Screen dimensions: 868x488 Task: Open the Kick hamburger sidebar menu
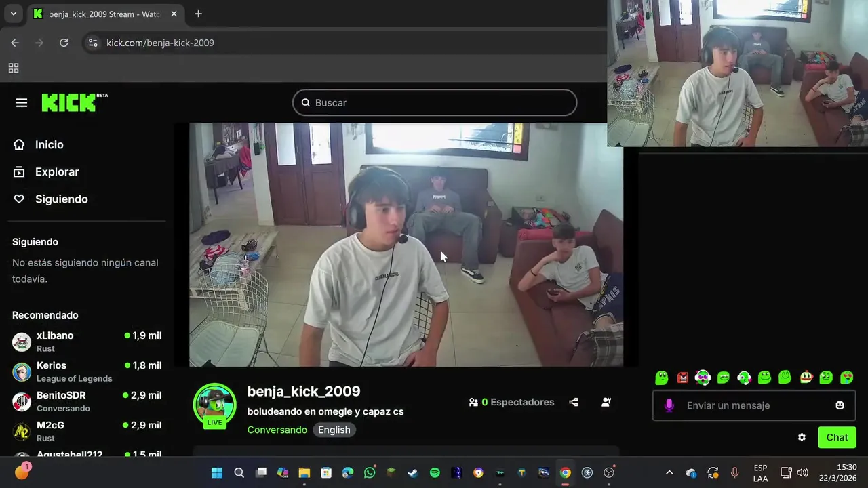[22, 102]
